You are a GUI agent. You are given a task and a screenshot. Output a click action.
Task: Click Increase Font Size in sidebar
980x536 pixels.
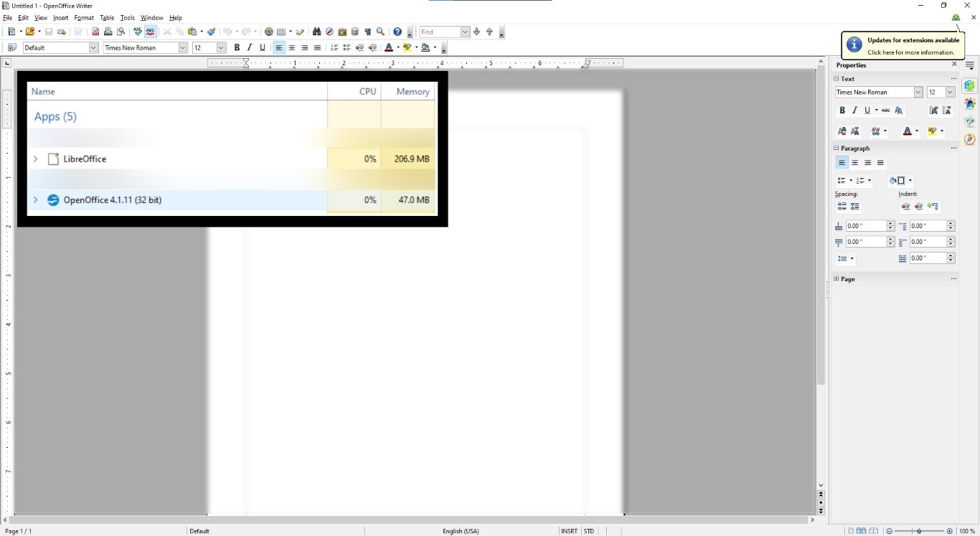[933, 111]
